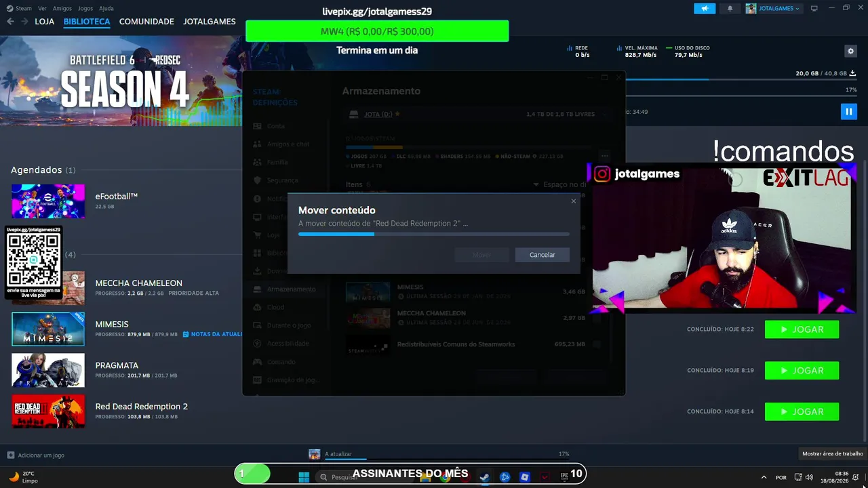
Task: Select the MECCHA CHAMELEON download title
Action: click(x=138, y=283)
